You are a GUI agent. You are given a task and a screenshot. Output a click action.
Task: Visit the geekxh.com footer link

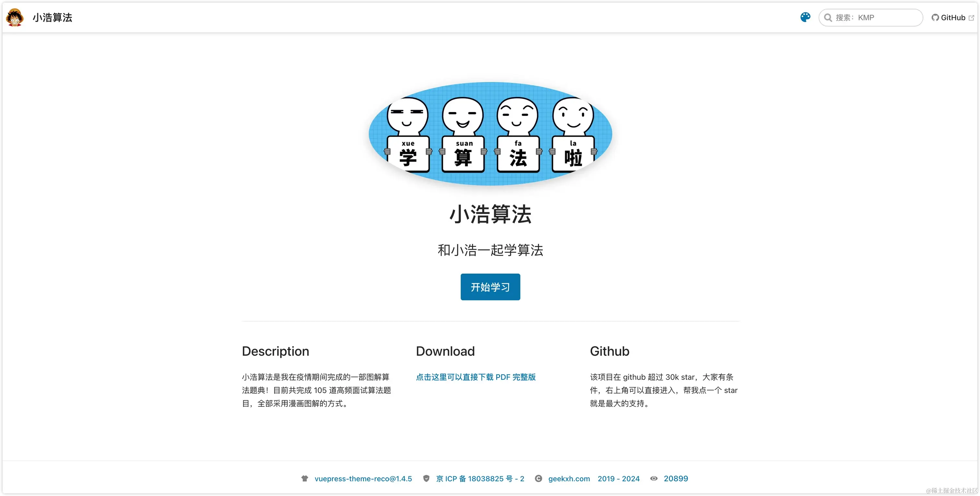coord(569,479)
